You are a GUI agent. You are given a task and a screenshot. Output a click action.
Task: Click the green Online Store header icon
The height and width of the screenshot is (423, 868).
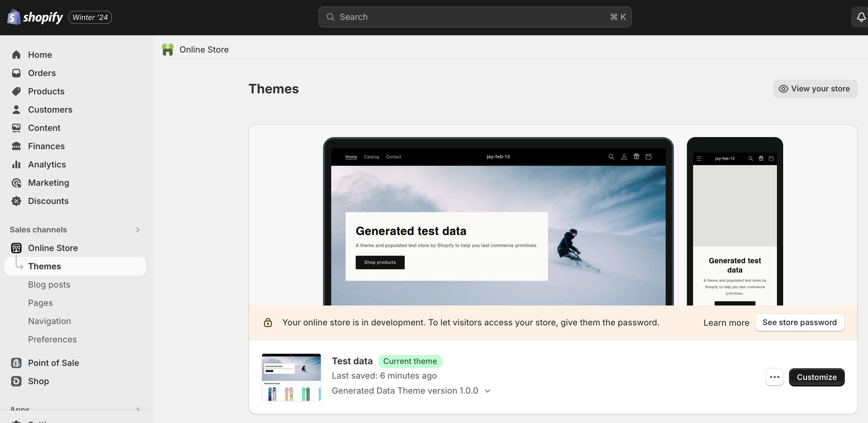pyautogui.click(x=167, y=50)
